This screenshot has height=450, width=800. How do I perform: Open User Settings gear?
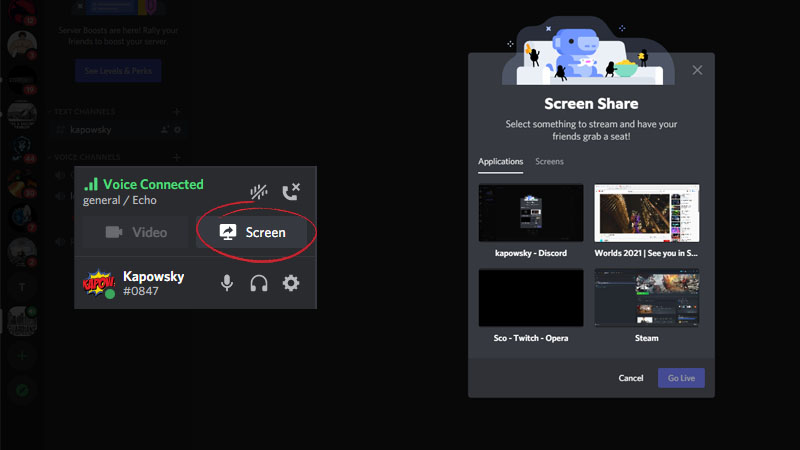coord(291,283)
